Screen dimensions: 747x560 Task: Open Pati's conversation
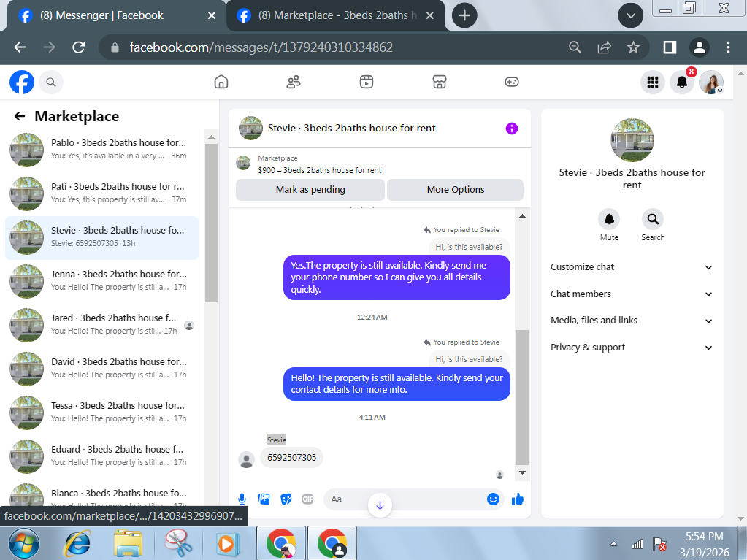pyautogui.click(x=102, y=193)
